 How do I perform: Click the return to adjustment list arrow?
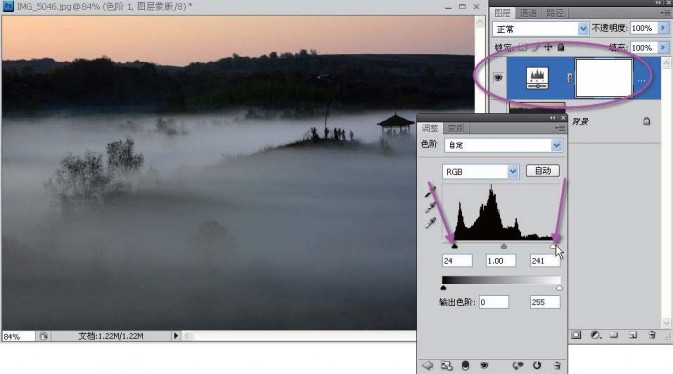pyautogui.click(x=427, y=365)
